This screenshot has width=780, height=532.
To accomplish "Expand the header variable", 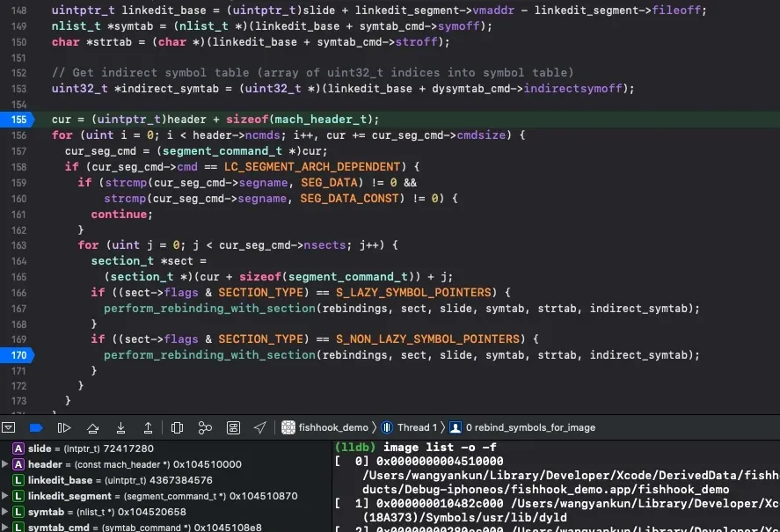I will 4,464.
